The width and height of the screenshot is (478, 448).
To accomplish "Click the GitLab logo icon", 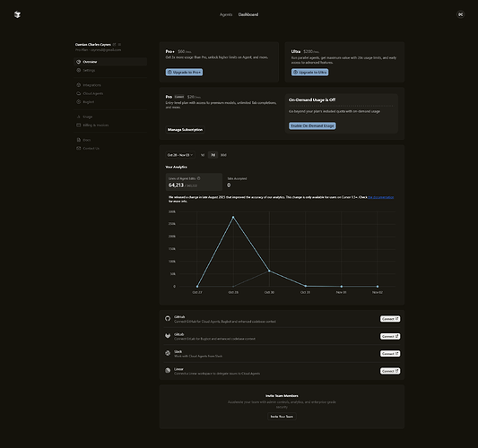I will point(168,336).
